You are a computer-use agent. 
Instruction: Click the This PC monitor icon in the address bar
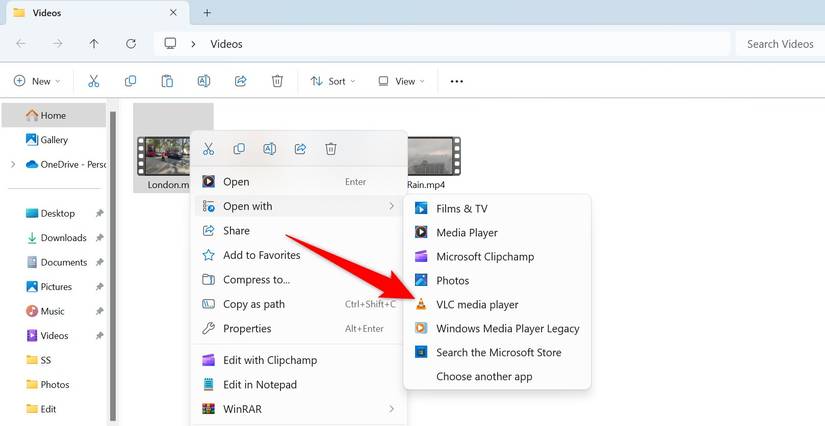point(170,44)
